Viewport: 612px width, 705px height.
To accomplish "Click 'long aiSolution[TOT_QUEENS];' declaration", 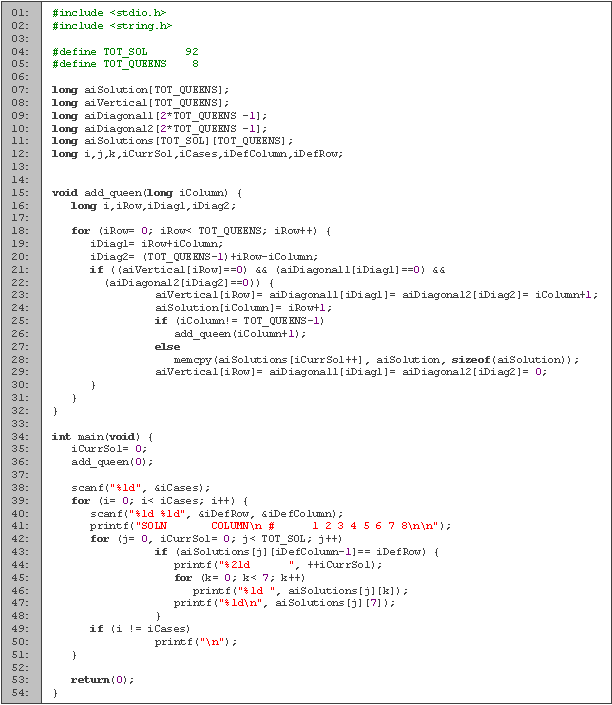I will click(140, 89).
